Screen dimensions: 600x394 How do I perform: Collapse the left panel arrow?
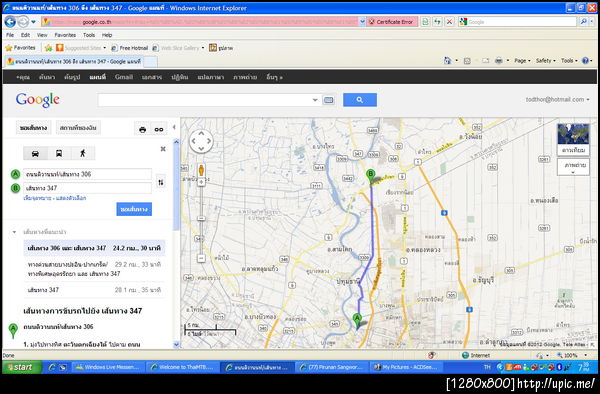[174, 127]
